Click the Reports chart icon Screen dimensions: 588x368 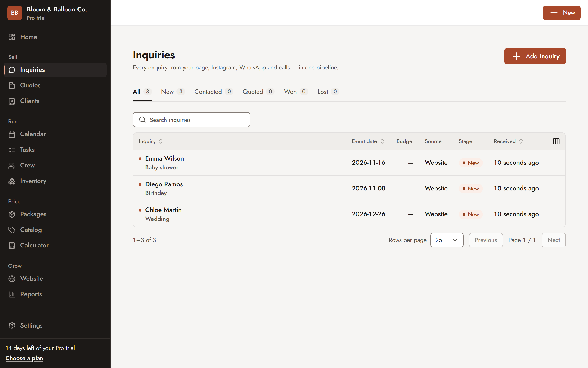(x=12, y=294)
